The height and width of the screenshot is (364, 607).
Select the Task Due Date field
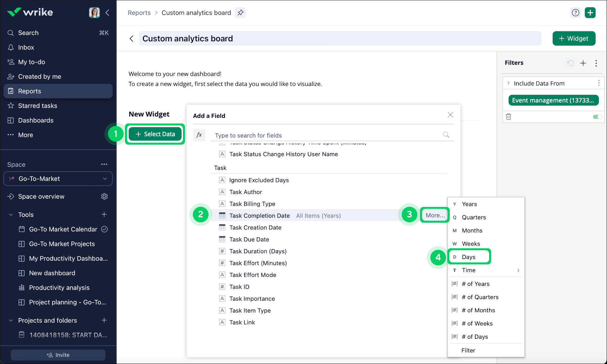[x=249, y=240]
